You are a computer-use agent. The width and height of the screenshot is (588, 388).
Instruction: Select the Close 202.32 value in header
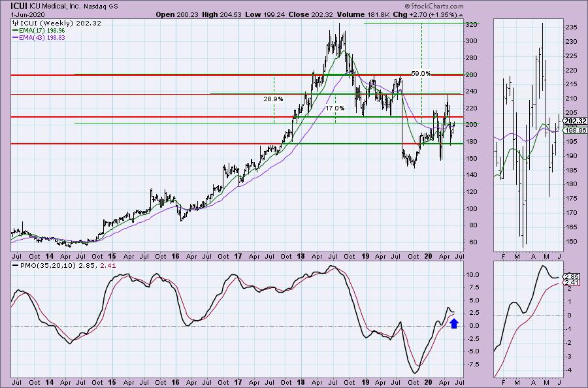point(311,14)
